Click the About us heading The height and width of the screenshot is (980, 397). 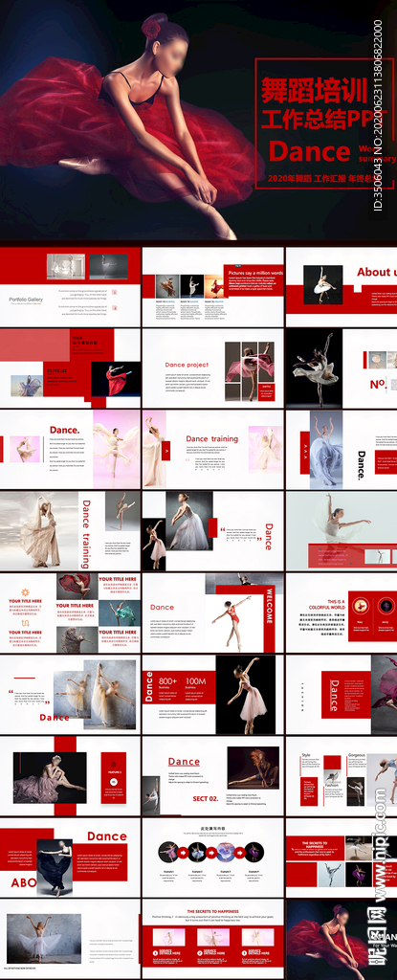coord(376,272)
